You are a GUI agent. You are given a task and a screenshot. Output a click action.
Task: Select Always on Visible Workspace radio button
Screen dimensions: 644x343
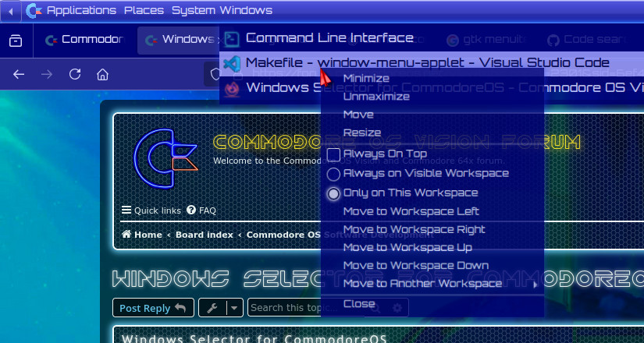coord(333,174)
